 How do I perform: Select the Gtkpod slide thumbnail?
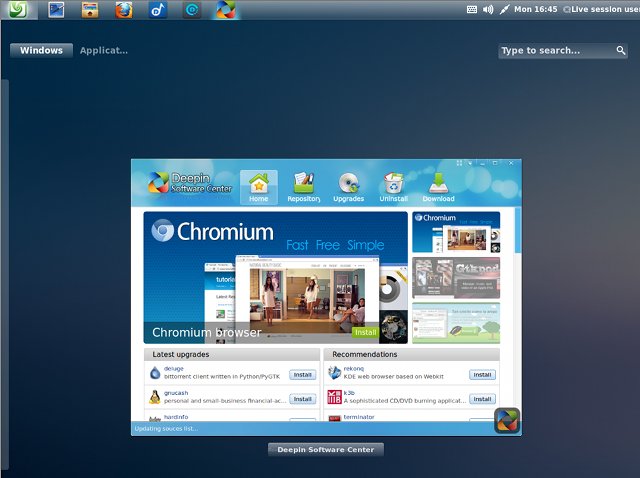(456, 278)
